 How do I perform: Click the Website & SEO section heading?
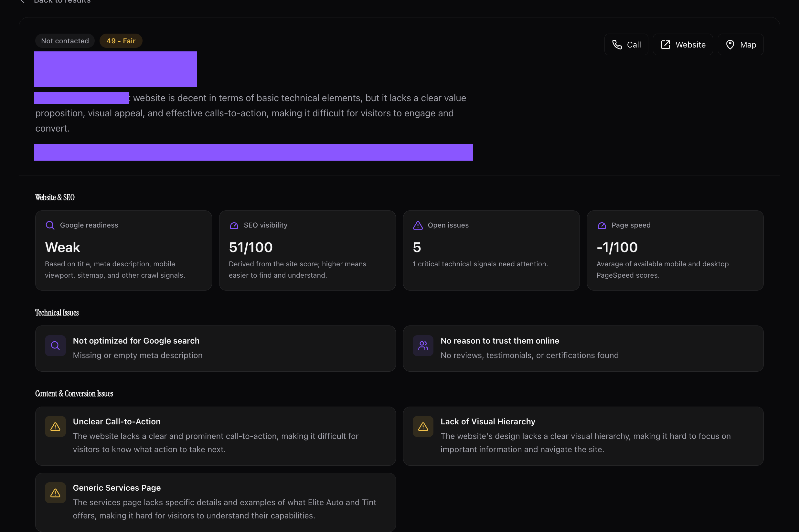click(x=55, y=197)
